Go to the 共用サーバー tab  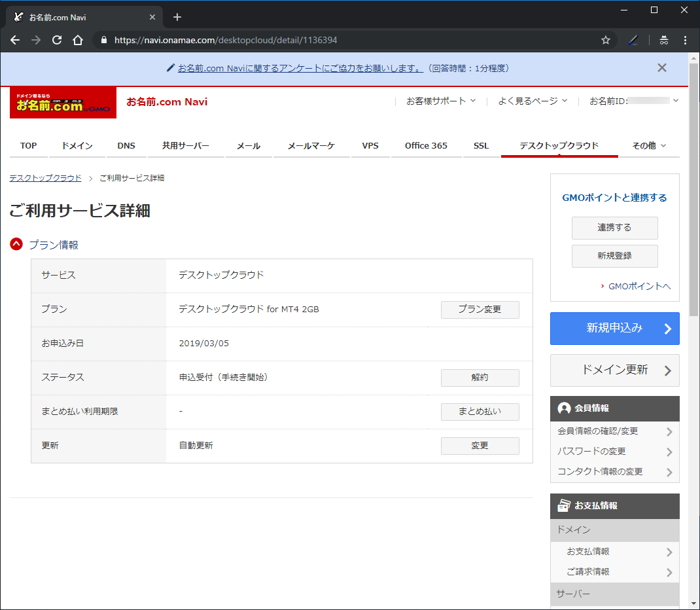(186, 145)
